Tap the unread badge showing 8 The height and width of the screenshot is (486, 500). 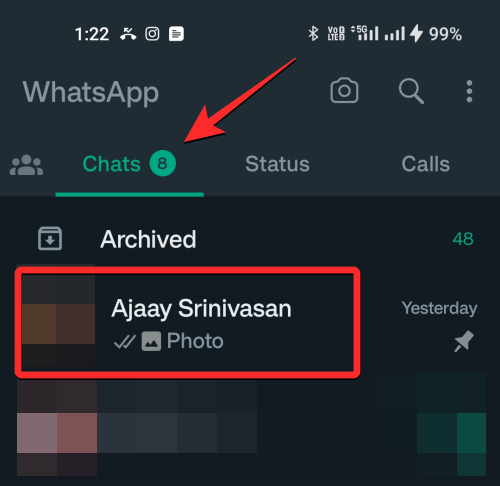click(162, 163)
